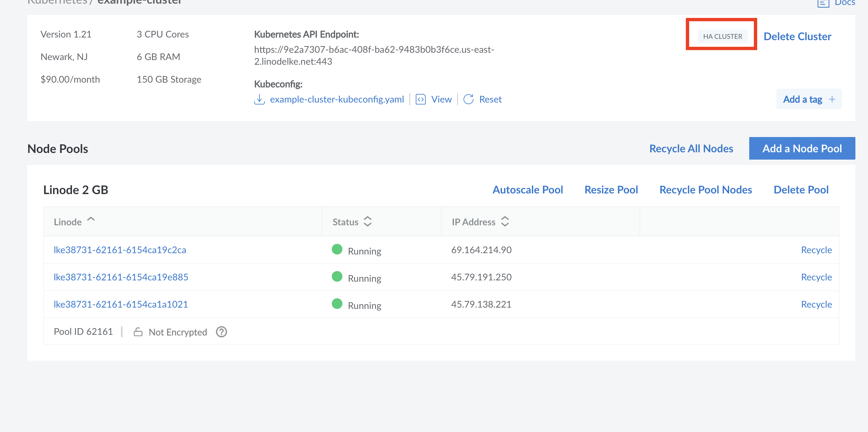
Task: Sort nodes by IP Address column arrows
Action: [505, 221]
